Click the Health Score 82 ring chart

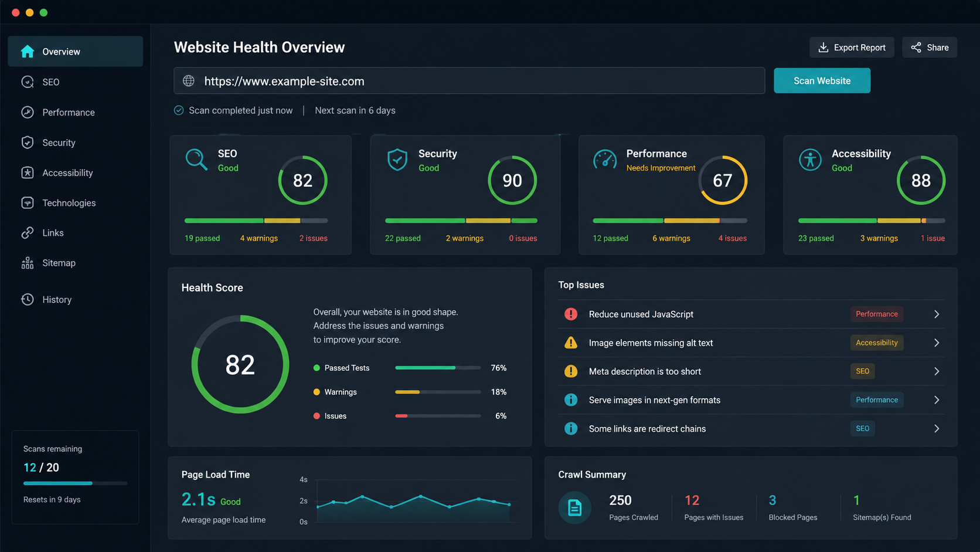point(240,364)
